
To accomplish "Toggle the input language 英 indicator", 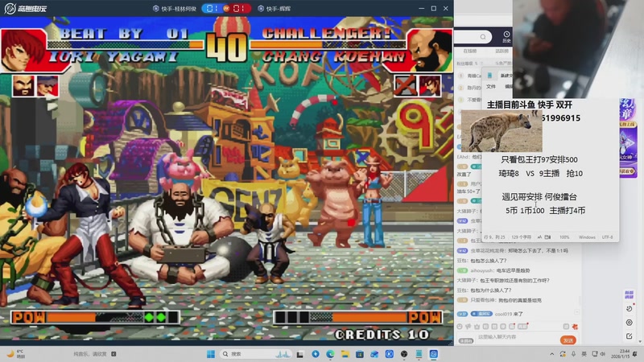I will click(x=584, y=354).
